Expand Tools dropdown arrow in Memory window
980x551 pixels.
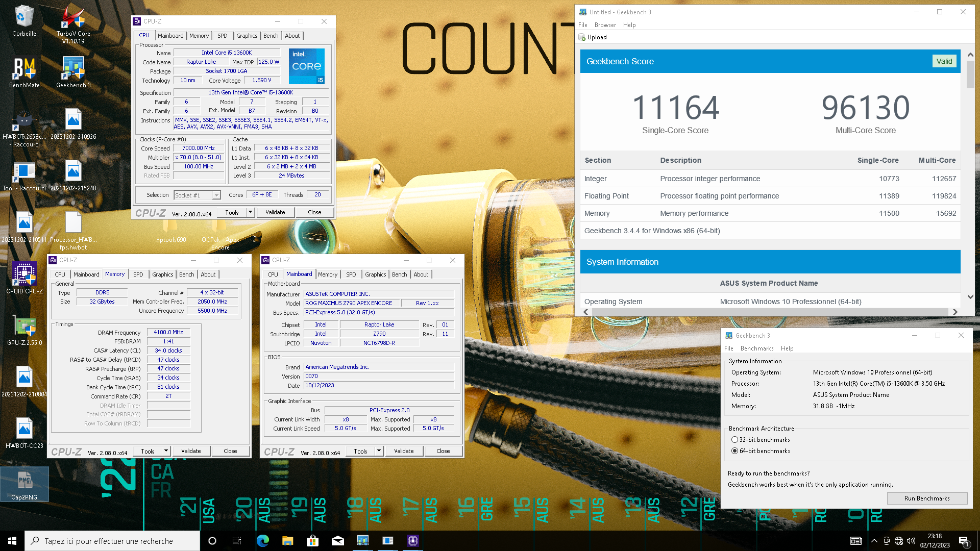166,451
